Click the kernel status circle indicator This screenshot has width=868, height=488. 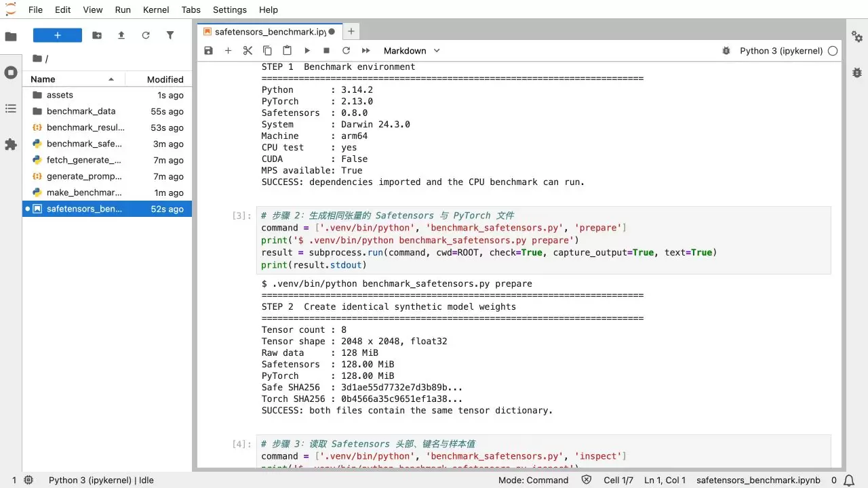click(x=833, y=51)
